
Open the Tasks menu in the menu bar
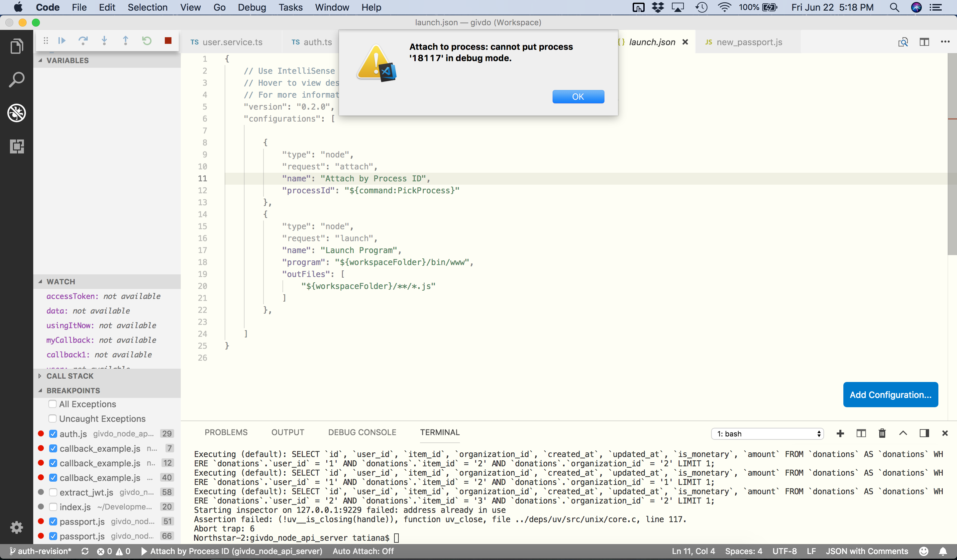pos(290,7)
